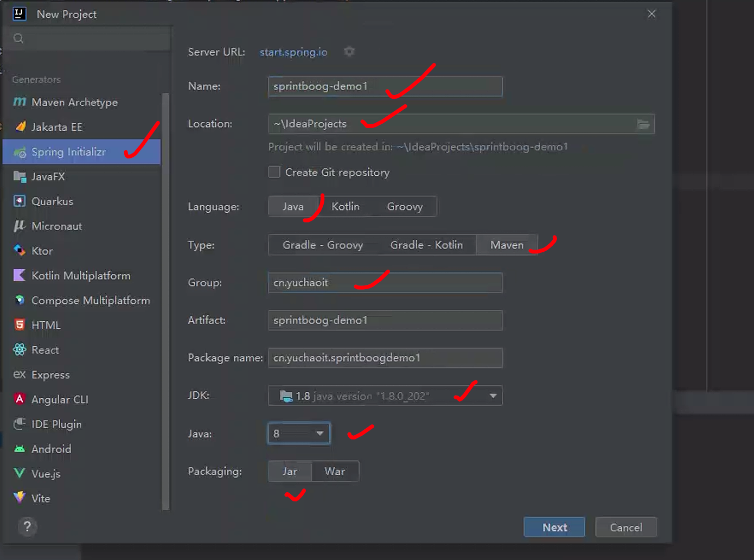Browse for location using folder icon
Image resolution: width=754 pixels, height=560 pixels.
pos(643,124)
